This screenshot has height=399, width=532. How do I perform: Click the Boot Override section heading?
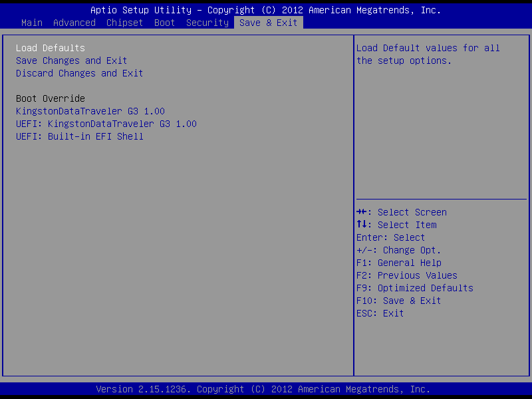pyautogui.click(x=51, y=98)
